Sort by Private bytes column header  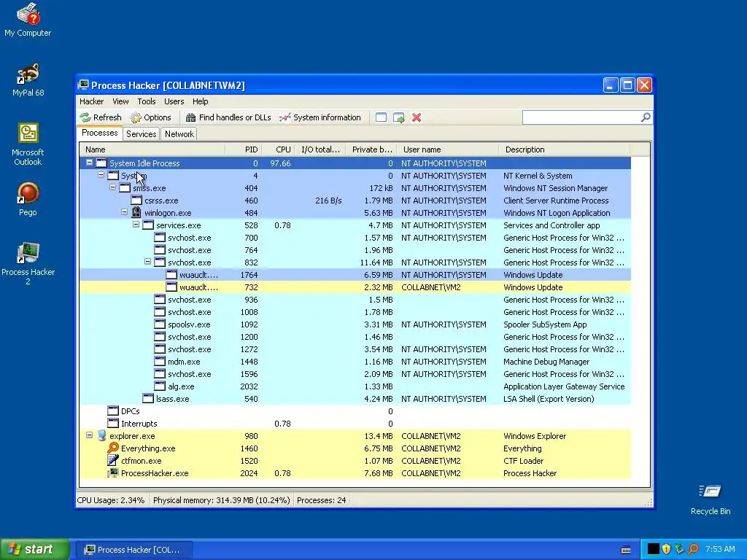click(371, 149)
